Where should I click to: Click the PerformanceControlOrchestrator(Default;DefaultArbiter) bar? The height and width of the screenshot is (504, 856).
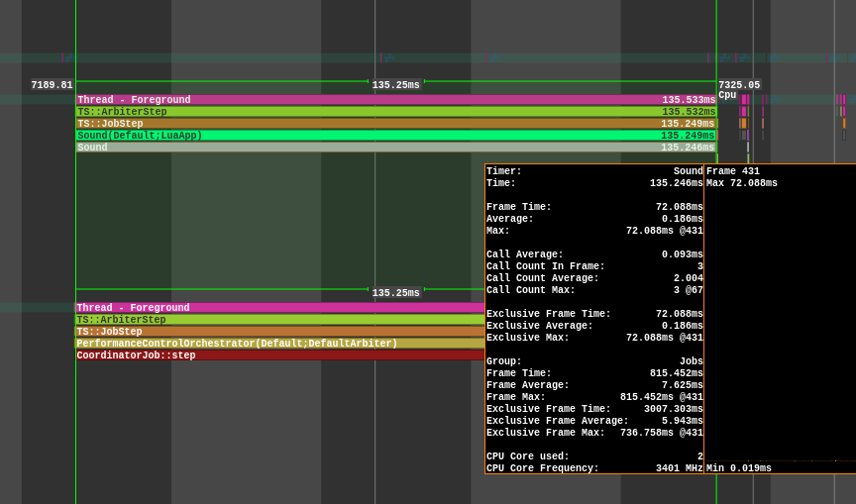[279, 344]
